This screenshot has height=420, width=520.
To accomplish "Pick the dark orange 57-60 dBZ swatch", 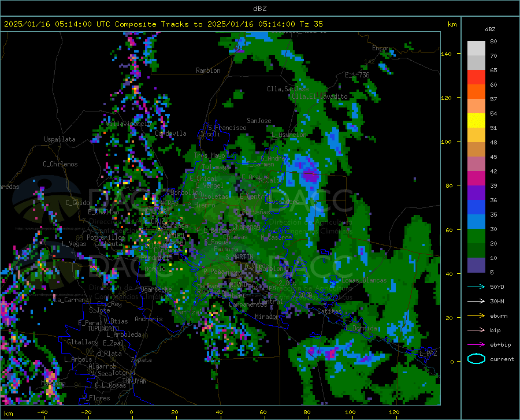I will (476, 92).
